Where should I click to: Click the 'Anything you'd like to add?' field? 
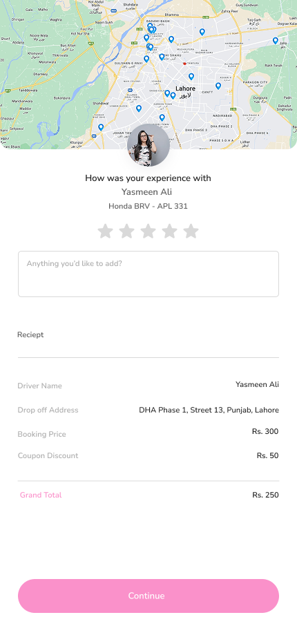(148, 274)
